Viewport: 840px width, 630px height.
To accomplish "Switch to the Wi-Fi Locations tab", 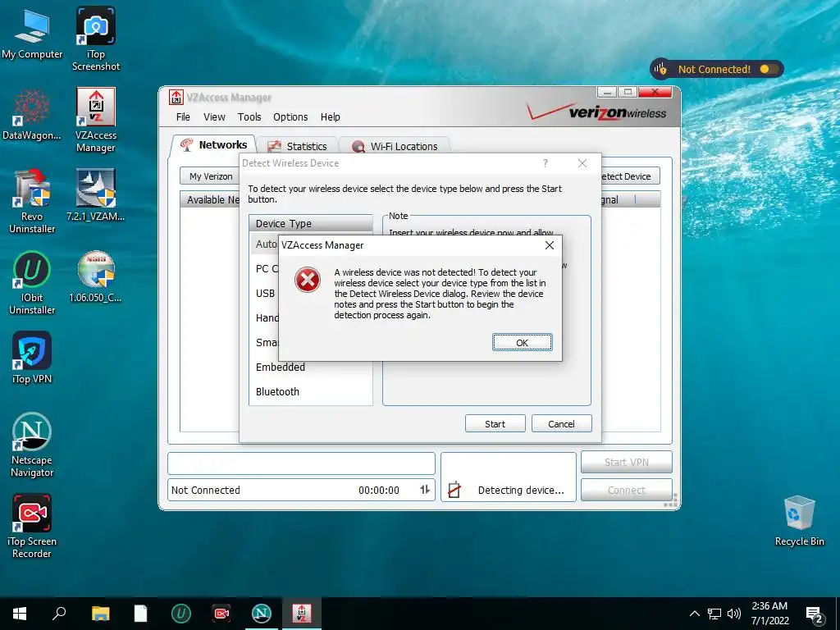I will coord(395,146).
